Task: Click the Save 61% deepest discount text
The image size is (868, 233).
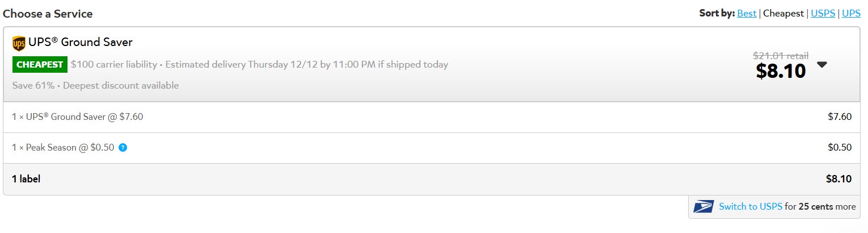Action: click(95, 86)
